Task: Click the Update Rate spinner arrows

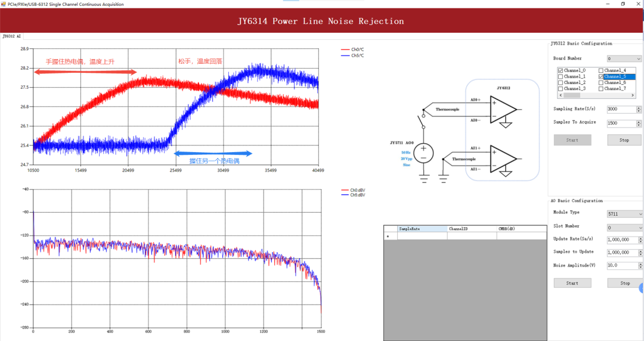Action: tap(640, 240)
